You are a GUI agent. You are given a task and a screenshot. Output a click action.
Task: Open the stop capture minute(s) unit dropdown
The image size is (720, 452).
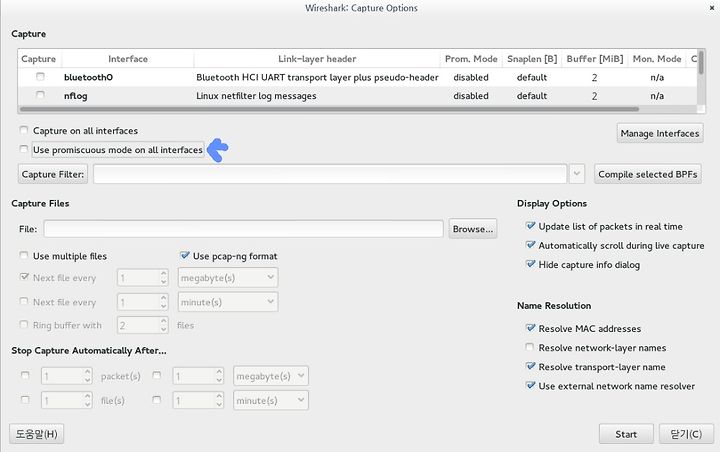pyautogui.click(x=271, y=400)
